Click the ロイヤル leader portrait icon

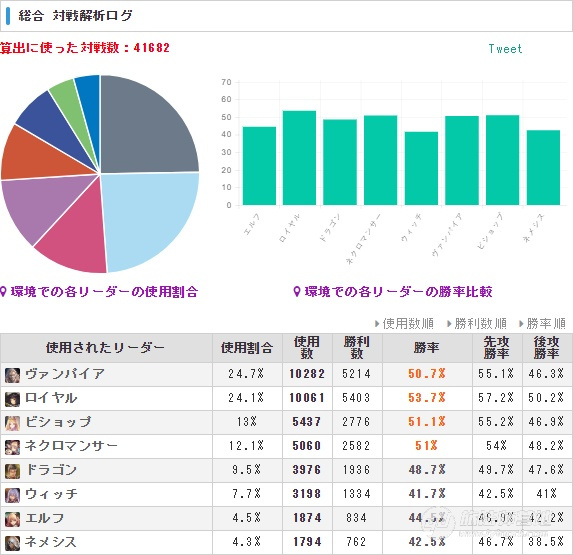coord(12,399)
